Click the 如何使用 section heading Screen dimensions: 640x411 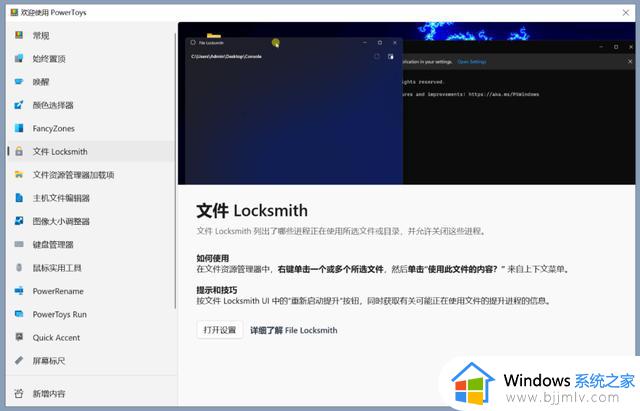coord(213,258)
